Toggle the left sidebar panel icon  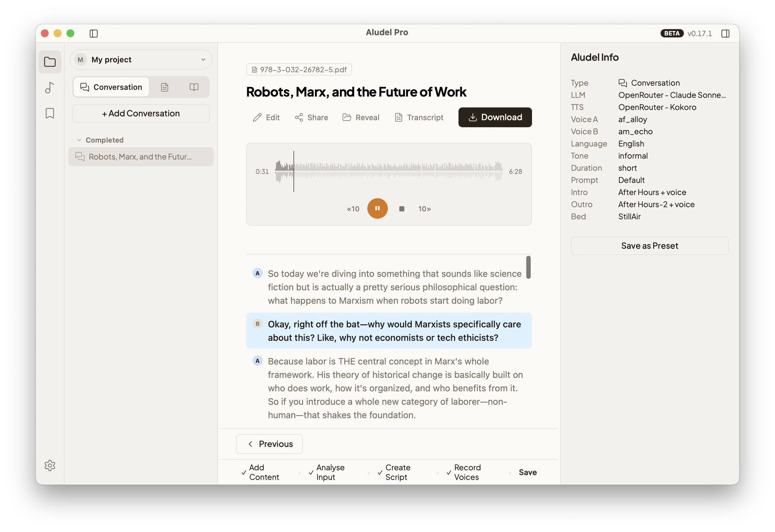tap(94, 33)
